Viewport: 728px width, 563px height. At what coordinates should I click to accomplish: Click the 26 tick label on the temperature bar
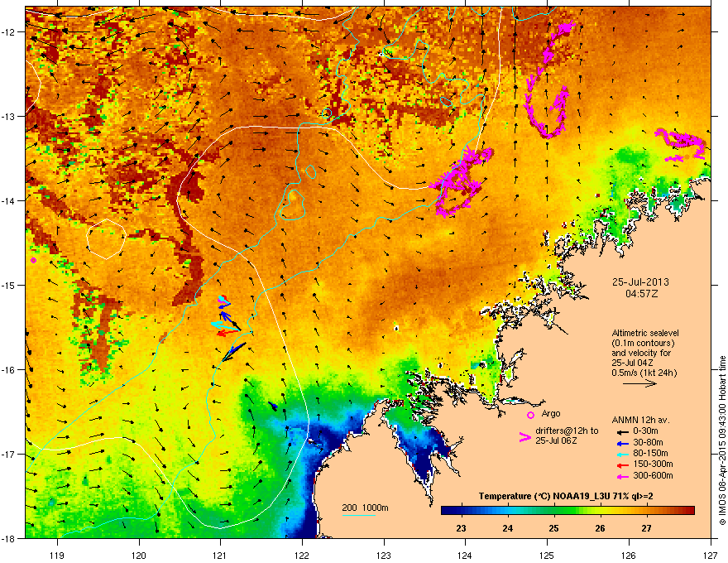[600, 528]
